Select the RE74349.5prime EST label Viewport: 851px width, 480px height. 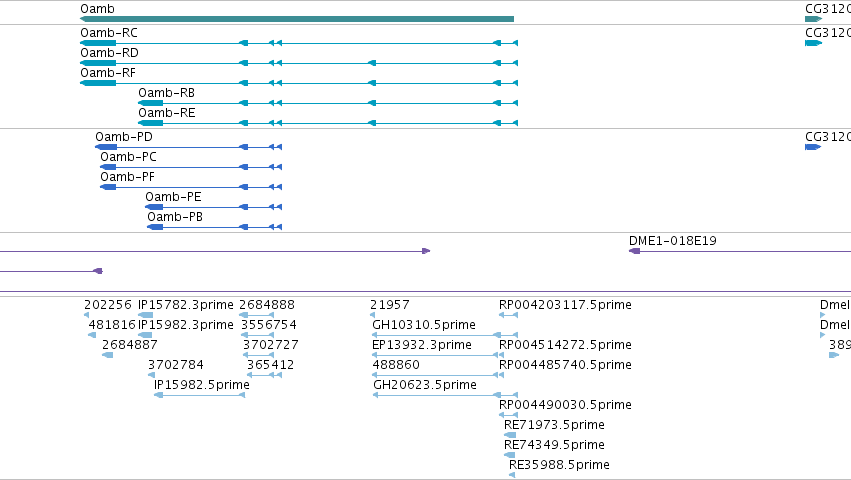coord(554,445)
